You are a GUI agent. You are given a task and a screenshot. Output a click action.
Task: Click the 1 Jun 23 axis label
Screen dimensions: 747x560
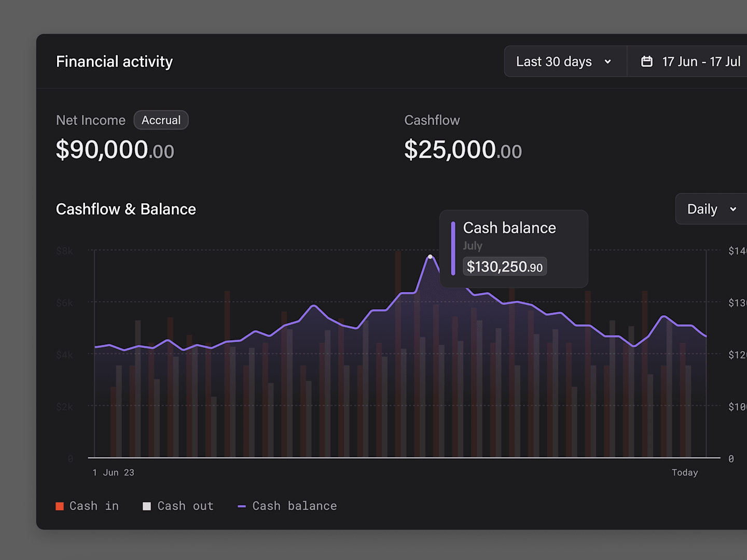click(x=113, y=472)
